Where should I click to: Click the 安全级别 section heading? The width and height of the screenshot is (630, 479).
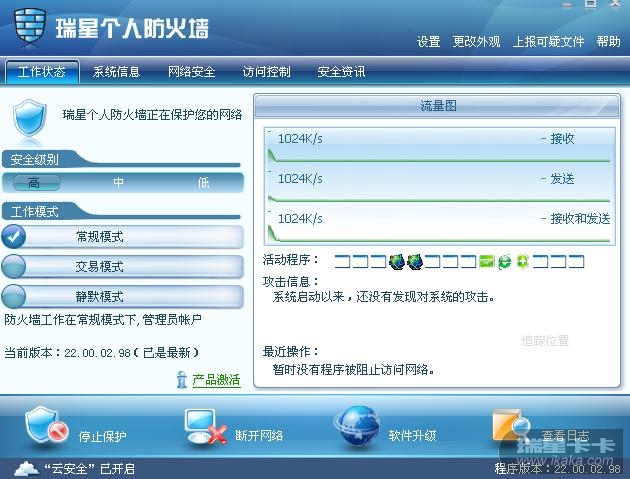[x=35, y=160]
